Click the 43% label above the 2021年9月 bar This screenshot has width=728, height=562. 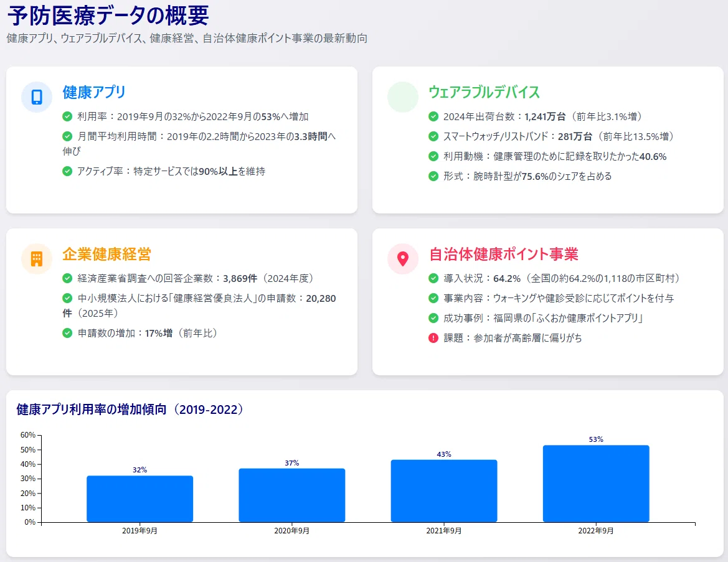(x=444, y=454)
